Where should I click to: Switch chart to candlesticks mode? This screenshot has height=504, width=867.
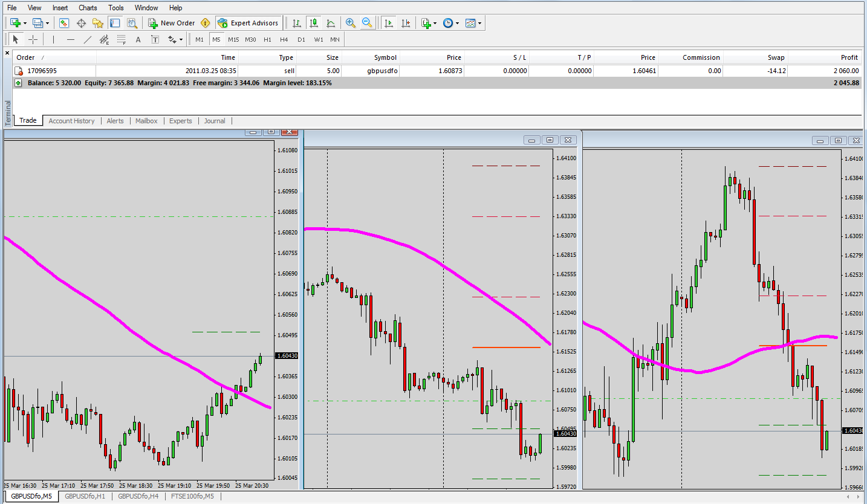(314, 23)
